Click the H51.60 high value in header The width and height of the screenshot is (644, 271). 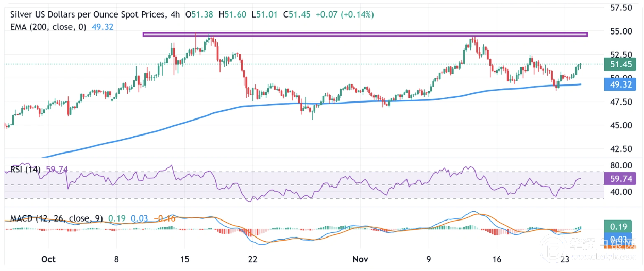[233, 15]
